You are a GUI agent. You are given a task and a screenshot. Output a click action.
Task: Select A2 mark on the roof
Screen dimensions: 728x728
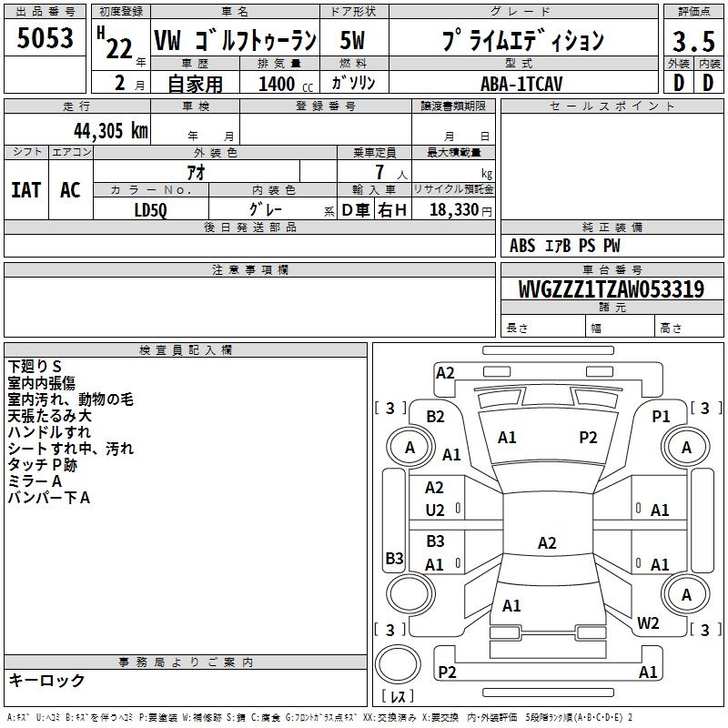pos(547,542)
